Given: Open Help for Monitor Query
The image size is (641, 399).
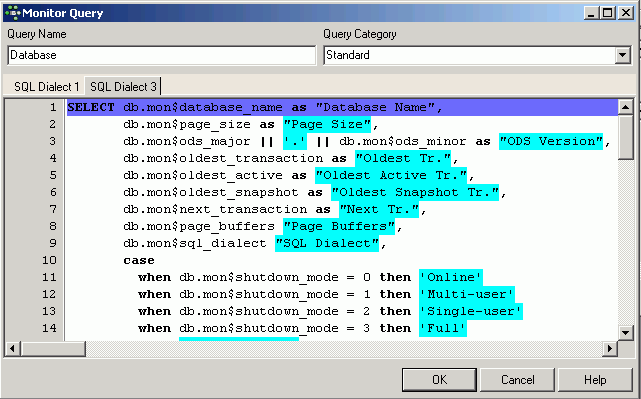Looking at the screenshot, I should (x=595, y=380).
